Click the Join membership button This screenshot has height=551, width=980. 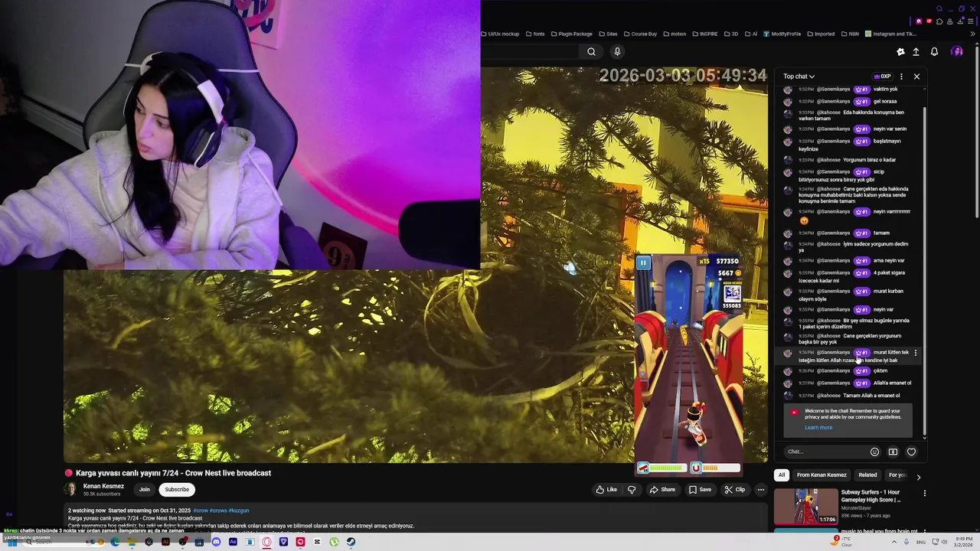tap(145, 489)
